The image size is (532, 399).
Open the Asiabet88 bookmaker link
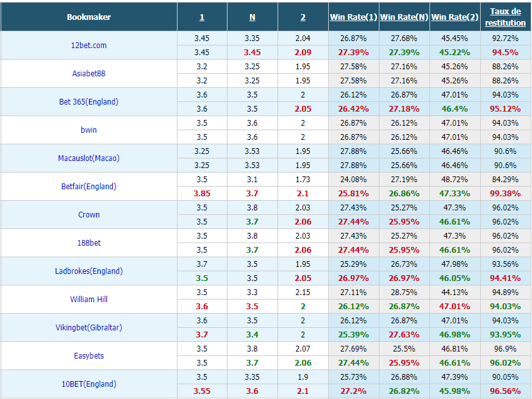pyautogui.click(x=89, y=73)
